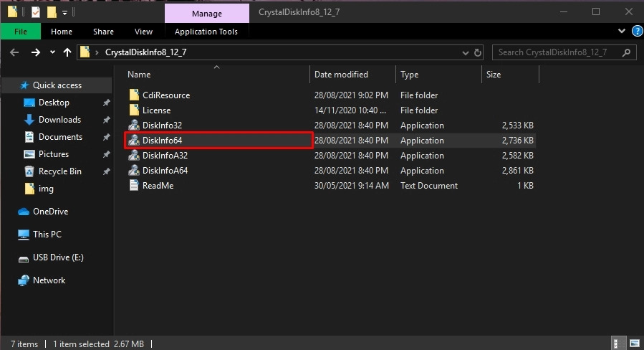Image resolution: width=644 pixels, height=350 pixels.
Task: Unpin Documents using its pin icon
Action: click(106, 137)
